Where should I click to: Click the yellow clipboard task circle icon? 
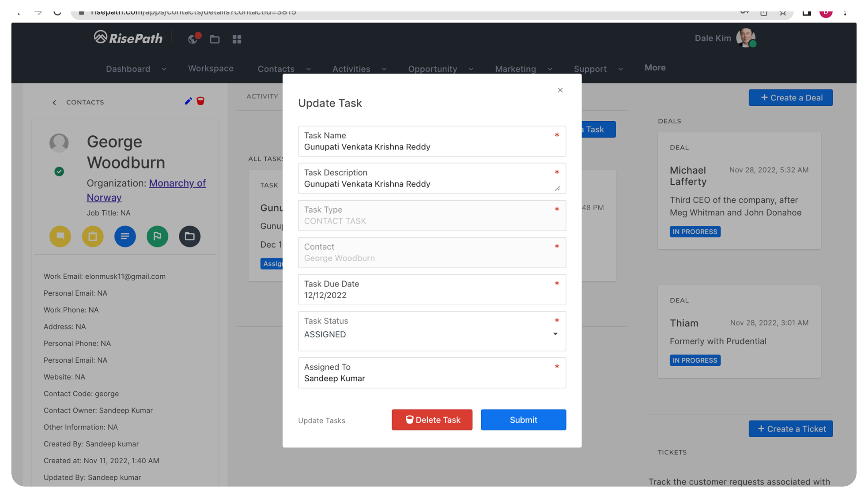pos(93,236)
